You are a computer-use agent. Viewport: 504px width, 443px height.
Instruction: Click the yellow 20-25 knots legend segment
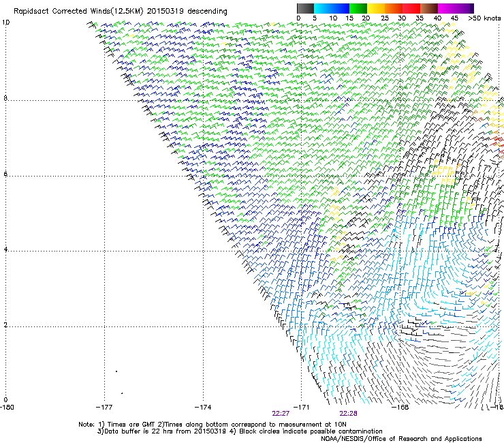click(376, 8)
